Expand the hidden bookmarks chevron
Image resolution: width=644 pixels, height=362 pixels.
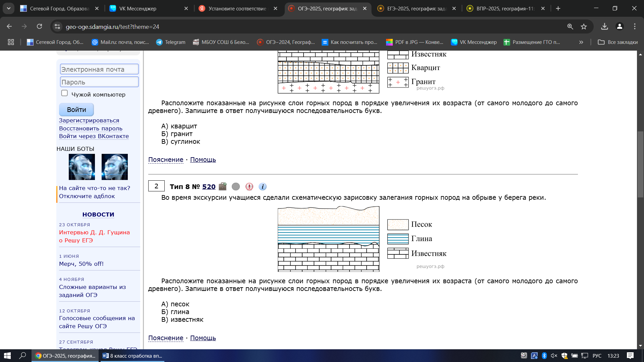point(581,42)
